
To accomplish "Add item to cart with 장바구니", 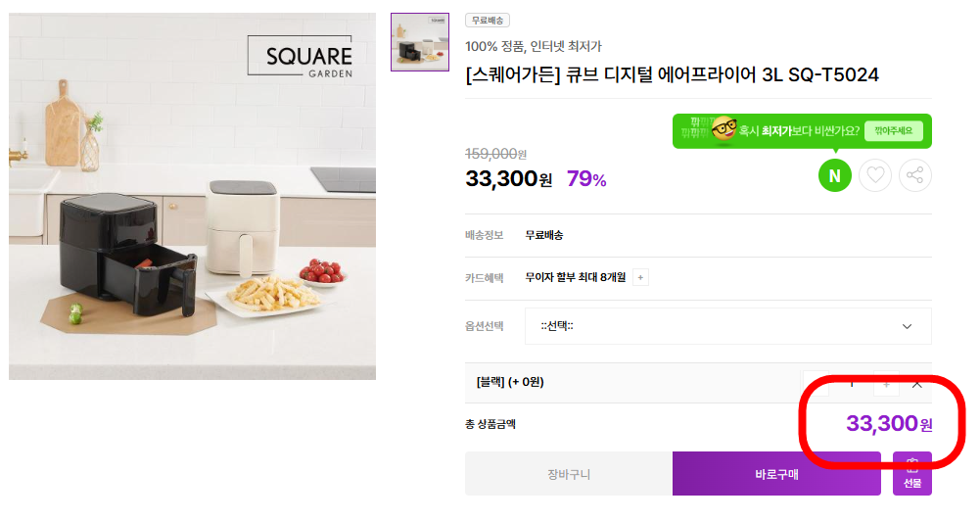I will pos(569,474).
